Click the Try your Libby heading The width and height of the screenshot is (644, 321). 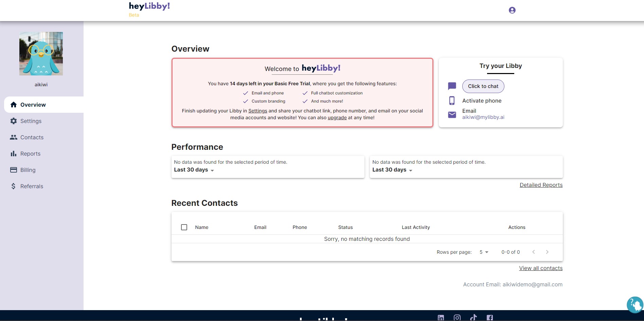click(501, 66)
